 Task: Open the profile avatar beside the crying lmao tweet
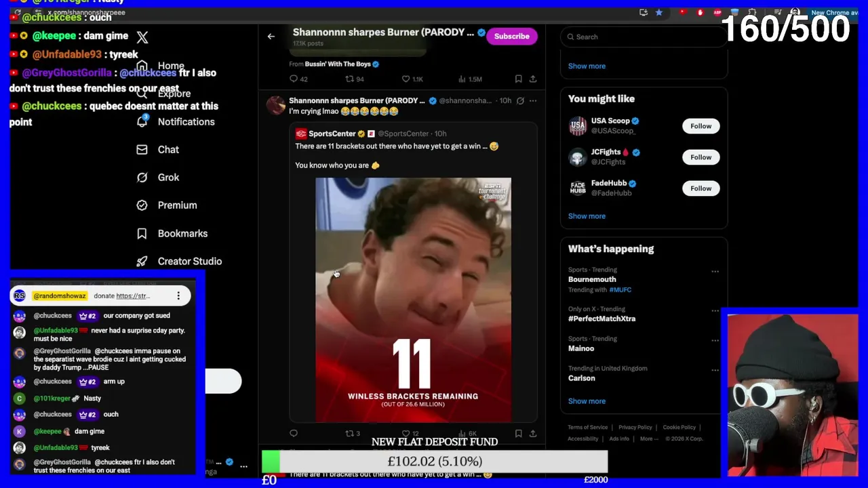click(x=275, y=105)
